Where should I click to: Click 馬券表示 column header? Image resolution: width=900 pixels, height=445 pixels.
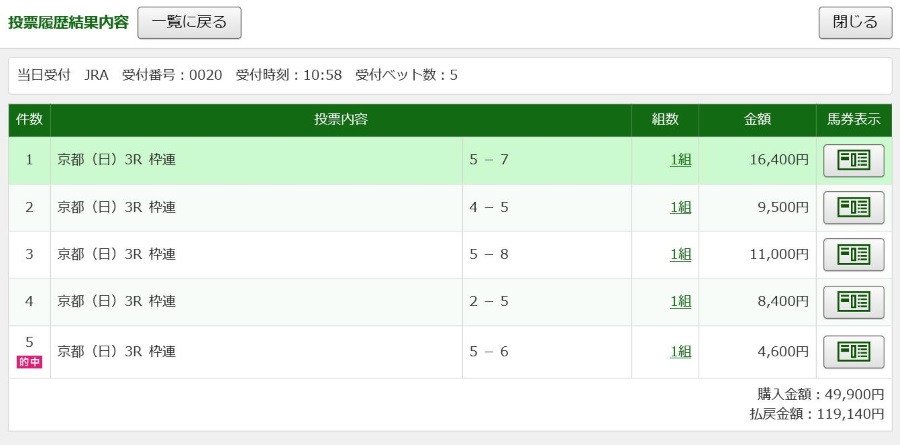[x=854, y=120]
